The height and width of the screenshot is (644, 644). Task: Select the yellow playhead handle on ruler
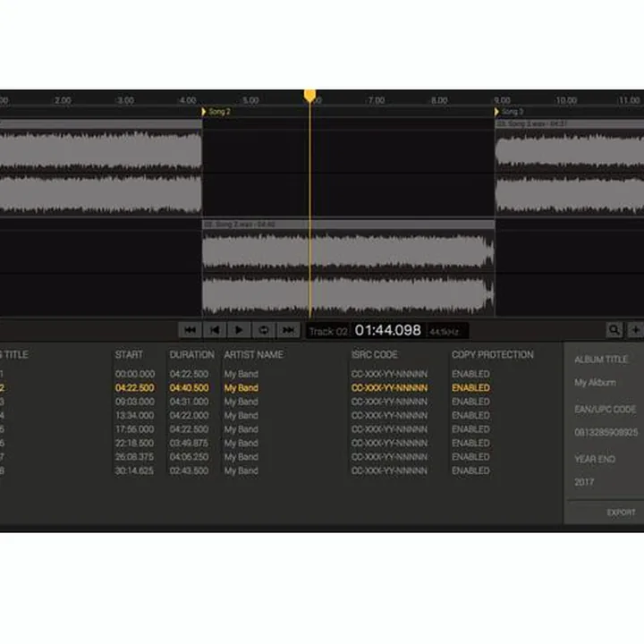click(309, 96)
